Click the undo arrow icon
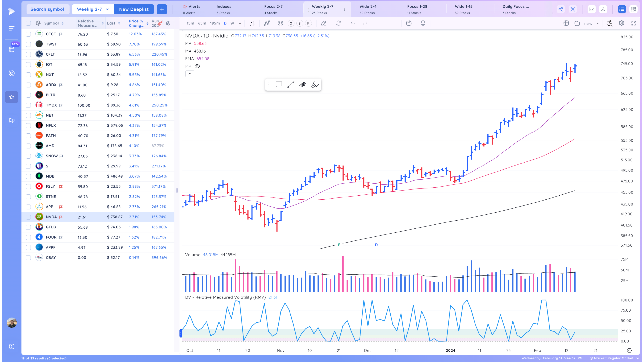Image resolution: width=644 pixels, height=362 pixels. point(353,23)
